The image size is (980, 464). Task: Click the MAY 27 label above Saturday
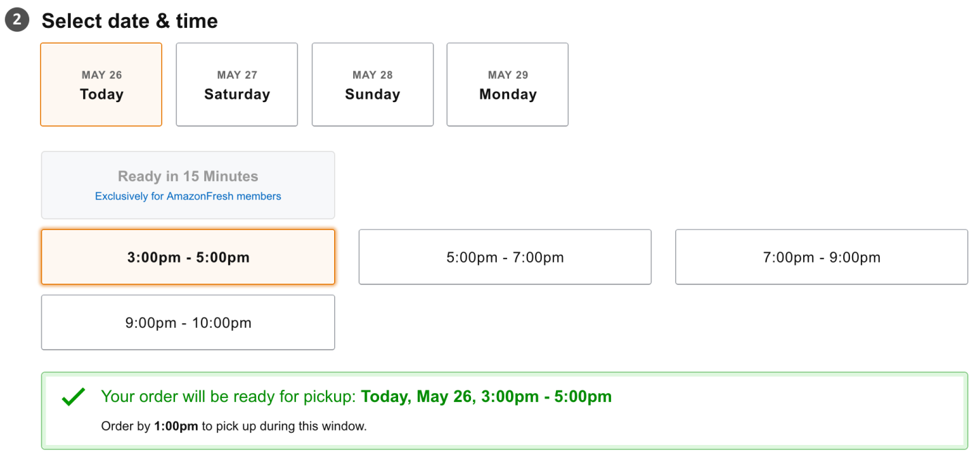pyautogui.click(x=237, y=75)
